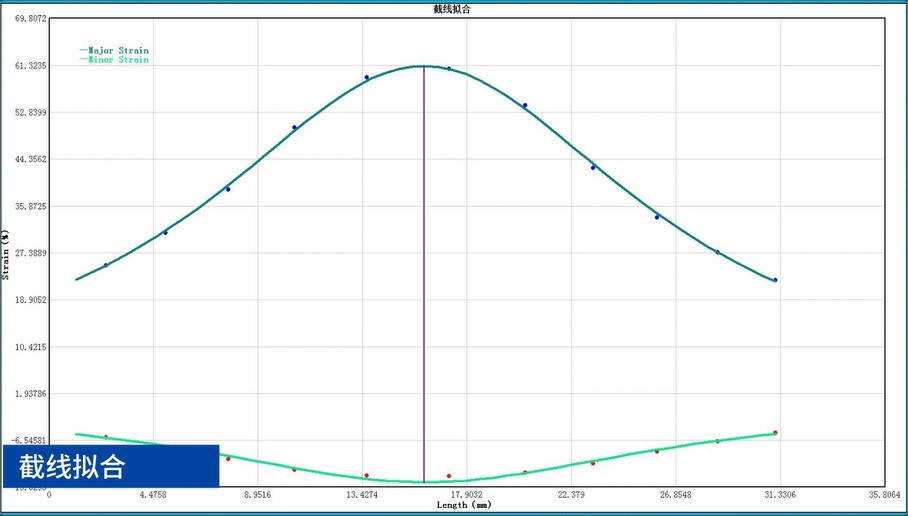This screenshot has width=908, height=516.
Task: Select the rightmost red Minor Strain data point
Action: pyautogui.click(x=775, y=433)
